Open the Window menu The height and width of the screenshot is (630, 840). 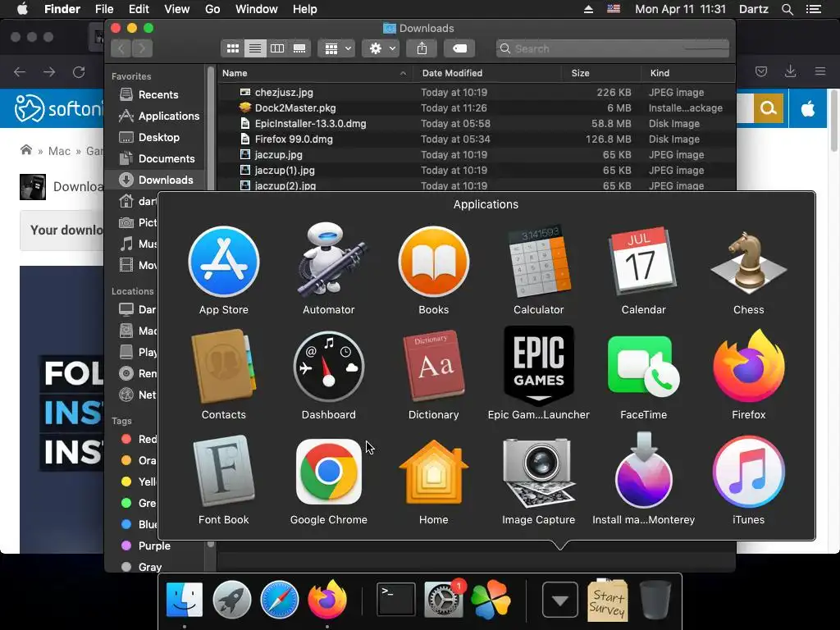pos(257,9)
